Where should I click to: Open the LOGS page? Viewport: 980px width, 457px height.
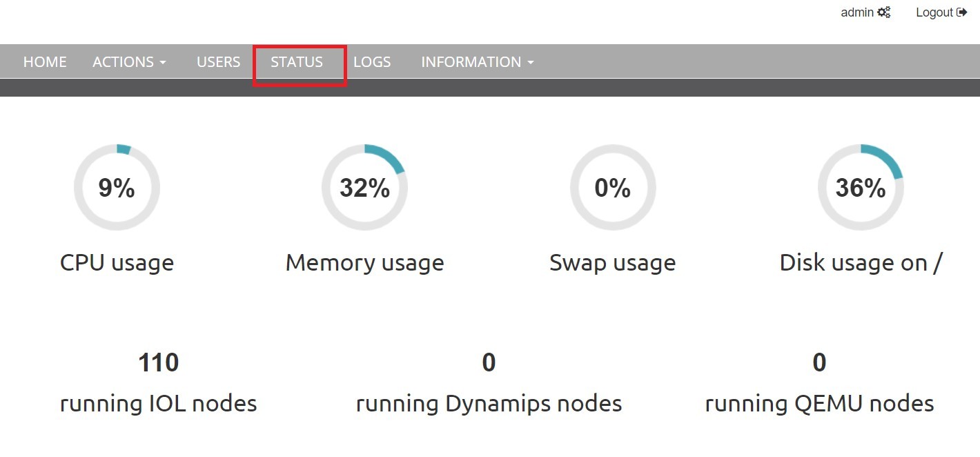pos(372,62)
